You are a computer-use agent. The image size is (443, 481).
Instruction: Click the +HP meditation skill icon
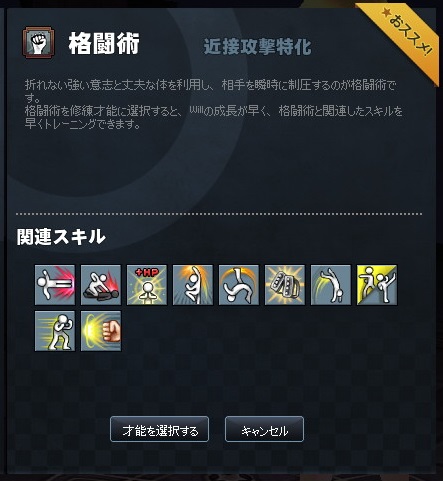click(147, 285)
